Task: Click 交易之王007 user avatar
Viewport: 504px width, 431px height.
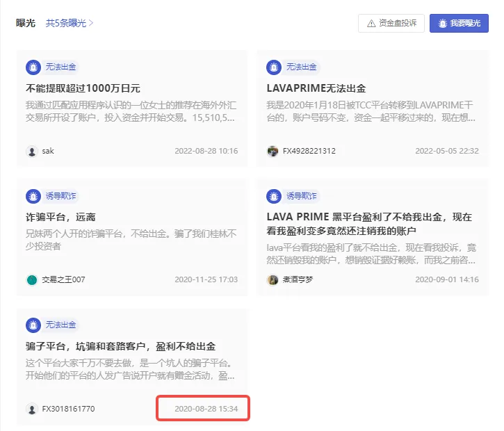Action: [32, 280]
